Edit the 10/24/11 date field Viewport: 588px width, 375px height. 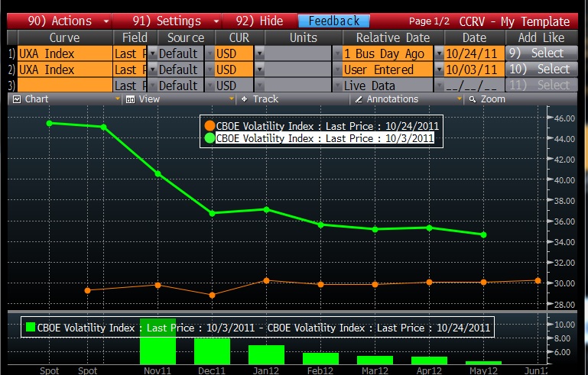point(474,53)
